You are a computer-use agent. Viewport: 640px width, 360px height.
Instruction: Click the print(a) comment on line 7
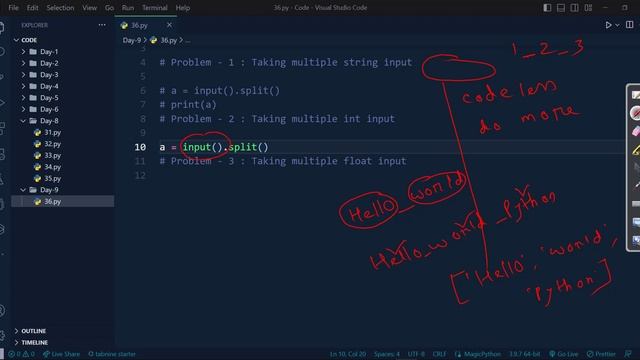coord(188,105)
